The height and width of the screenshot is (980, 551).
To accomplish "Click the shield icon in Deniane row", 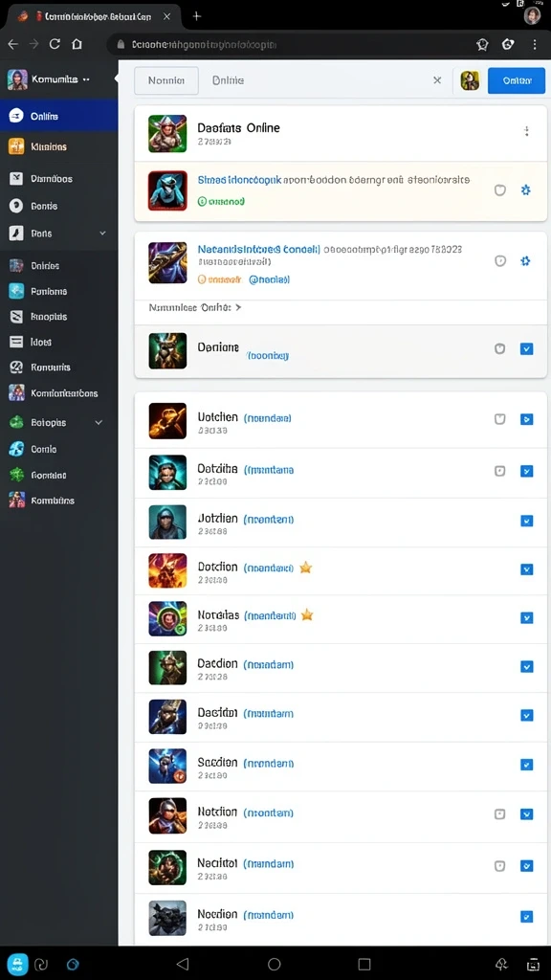I will pyautogui.click(x=499, y=348).
